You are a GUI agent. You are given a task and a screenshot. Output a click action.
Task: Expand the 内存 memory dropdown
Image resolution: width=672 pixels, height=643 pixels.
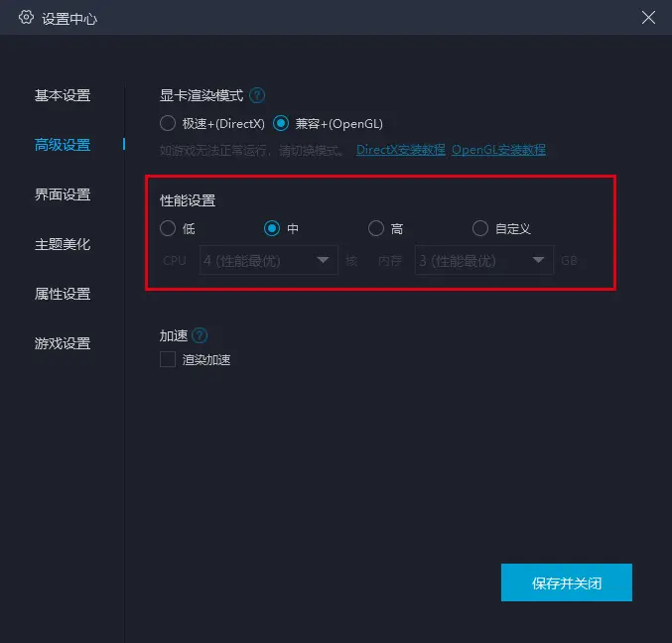point(484,260)
